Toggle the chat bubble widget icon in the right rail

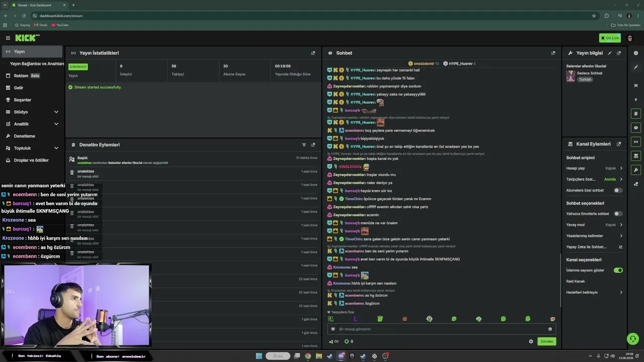[x=636, y=128]
